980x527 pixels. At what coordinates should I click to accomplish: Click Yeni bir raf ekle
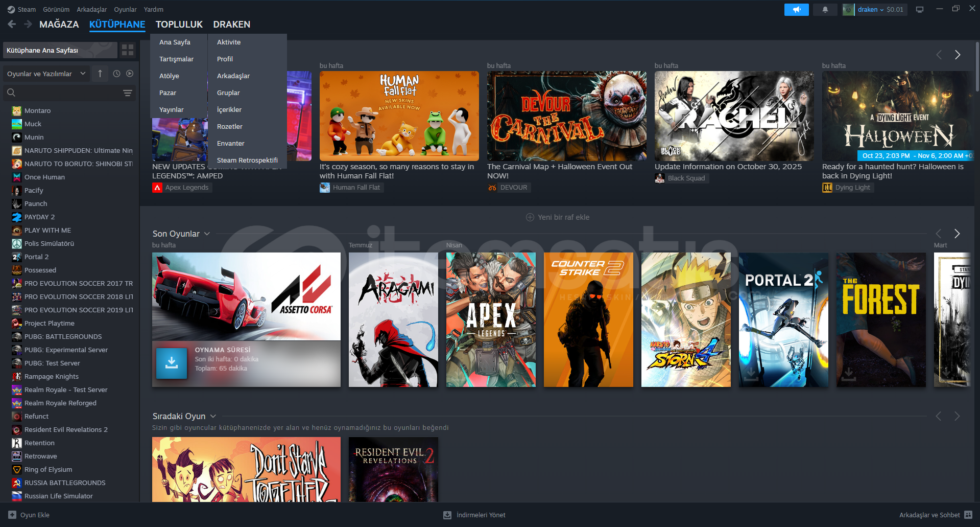(x=558, y=217)
